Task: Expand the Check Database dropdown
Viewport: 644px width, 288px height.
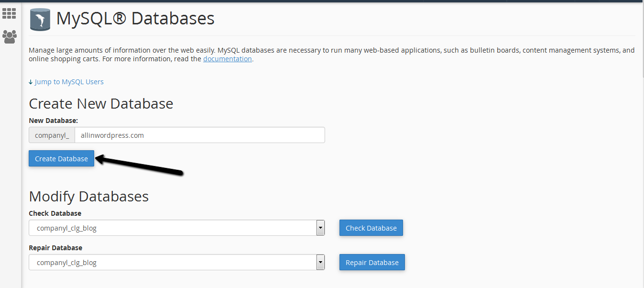Action: click(x=320, y=228)
